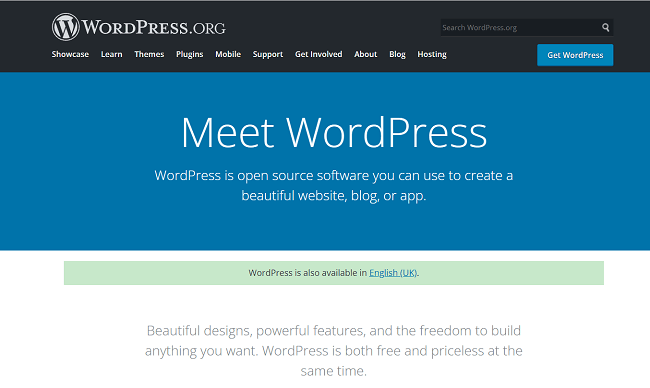This screenshot has height=388, width=650.
Task: Visit the Get Involved page
Action: (319, 54)
